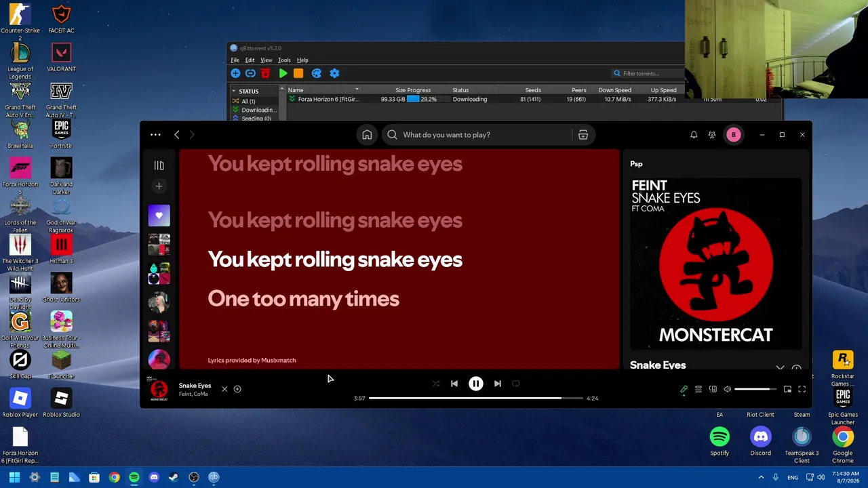Enter Spotify full screen mode
868x488 pixels.
(802, 389)
